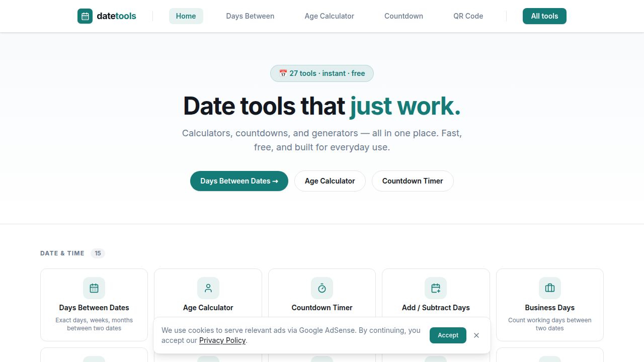Click the datetools brand name
This screenshot has width=644, height=362.
point(116,16)
